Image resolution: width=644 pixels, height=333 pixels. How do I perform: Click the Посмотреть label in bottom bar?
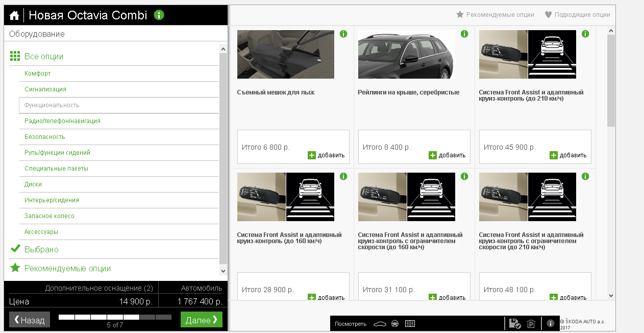[351, 324]
